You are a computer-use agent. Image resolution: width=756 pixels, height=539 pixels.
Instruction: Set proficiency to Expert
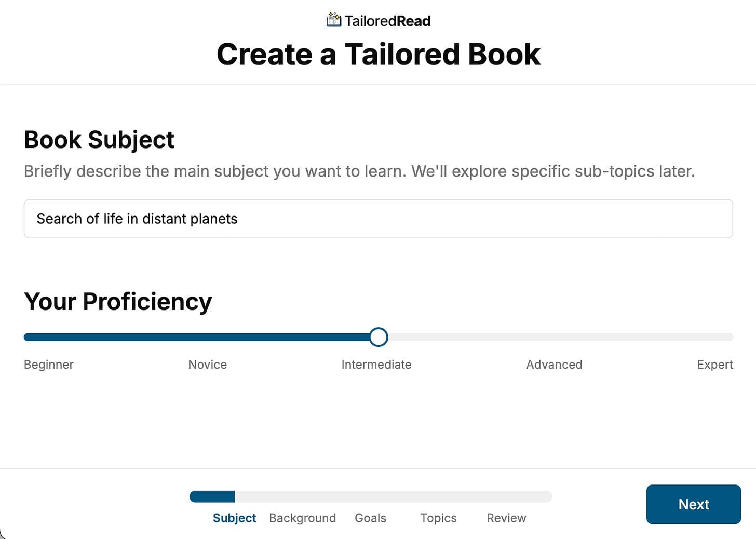[714, 365]
